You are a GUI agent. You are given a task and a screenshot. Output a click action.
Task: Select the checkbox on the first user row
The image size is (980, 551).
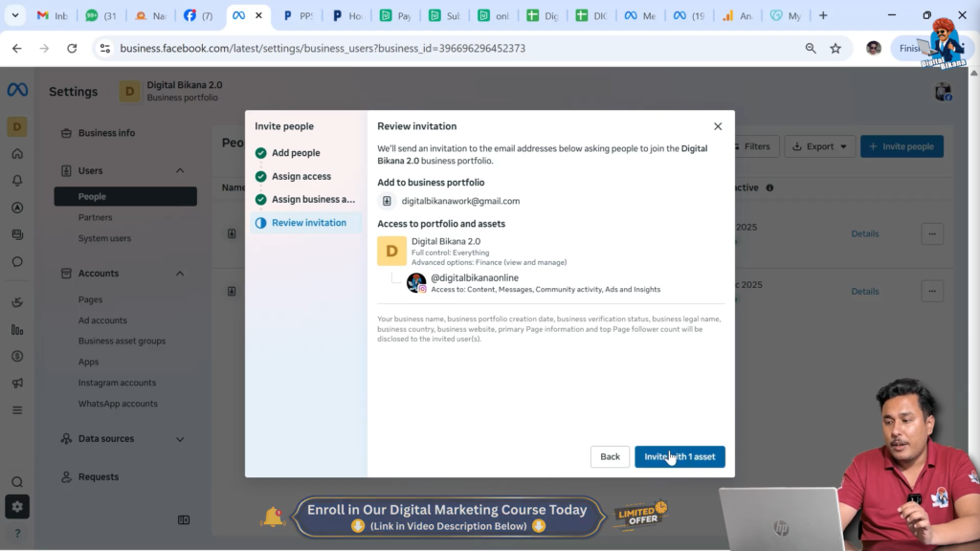[x=232, y=233]
